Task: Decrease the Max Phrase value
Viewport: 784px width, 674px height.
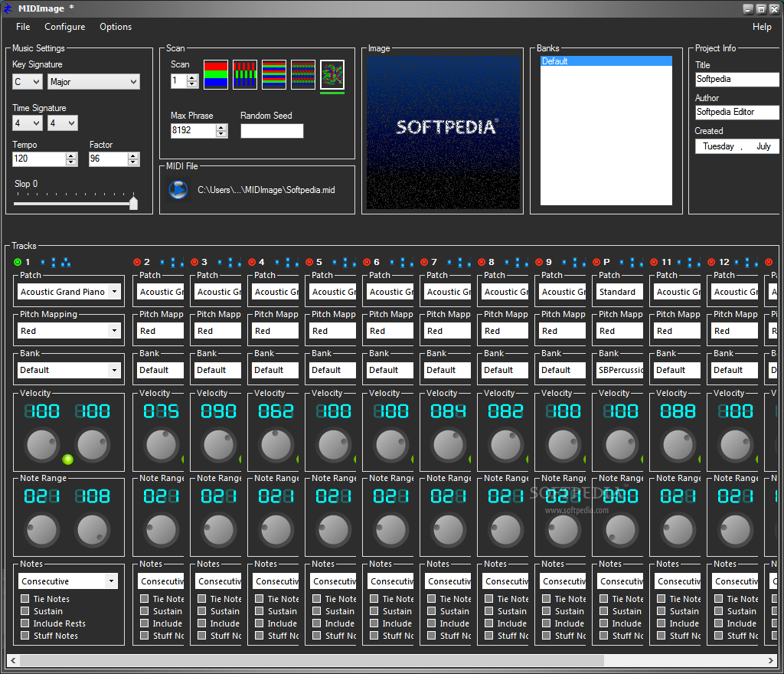Action: click(x=221, y=134)
